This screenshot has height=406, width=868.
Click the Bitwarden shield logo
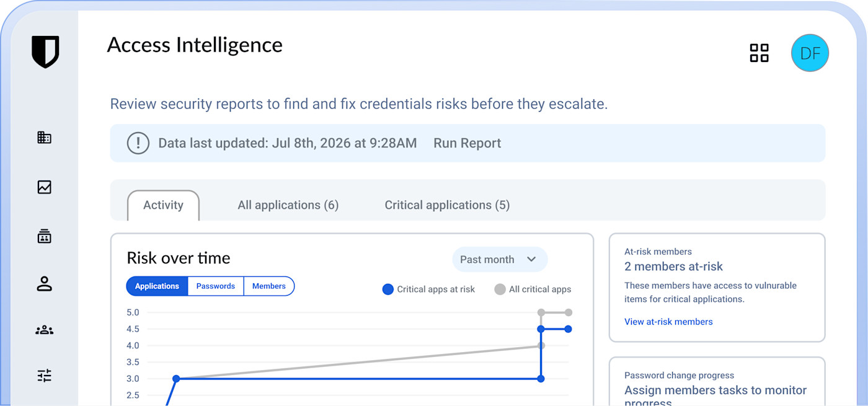tap(45, 51)
